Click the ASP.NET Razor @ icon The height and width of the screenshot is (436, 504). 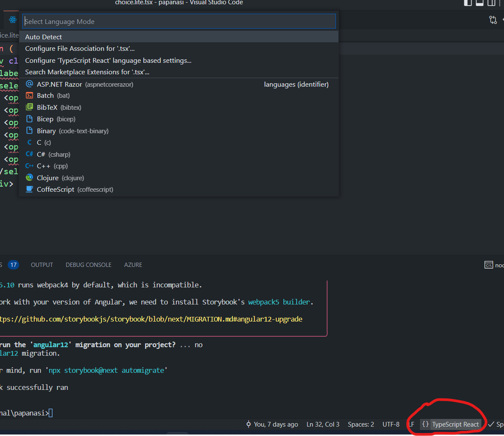tap(29, 84)
